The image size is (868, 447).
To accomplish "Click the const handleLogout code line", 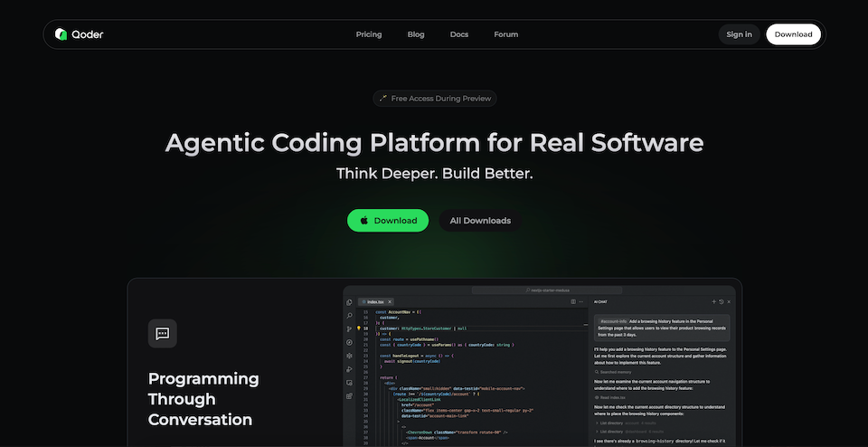I will coord(417,356).
